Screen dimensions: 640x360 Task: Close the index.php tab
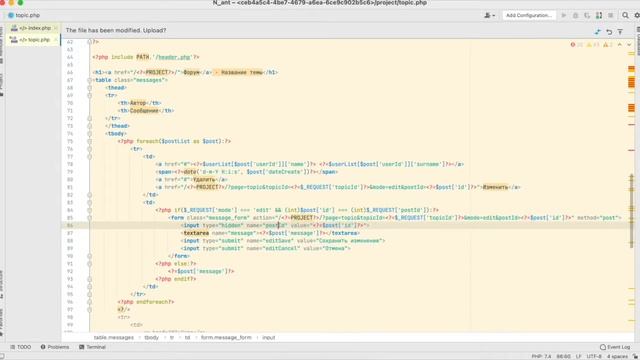click(55, 28)
